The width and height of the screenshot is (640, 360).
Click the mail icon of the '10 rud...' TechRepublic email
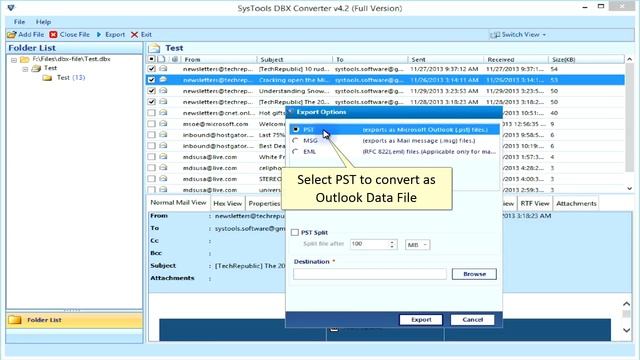pyautogui.click(x=163, y=69)
